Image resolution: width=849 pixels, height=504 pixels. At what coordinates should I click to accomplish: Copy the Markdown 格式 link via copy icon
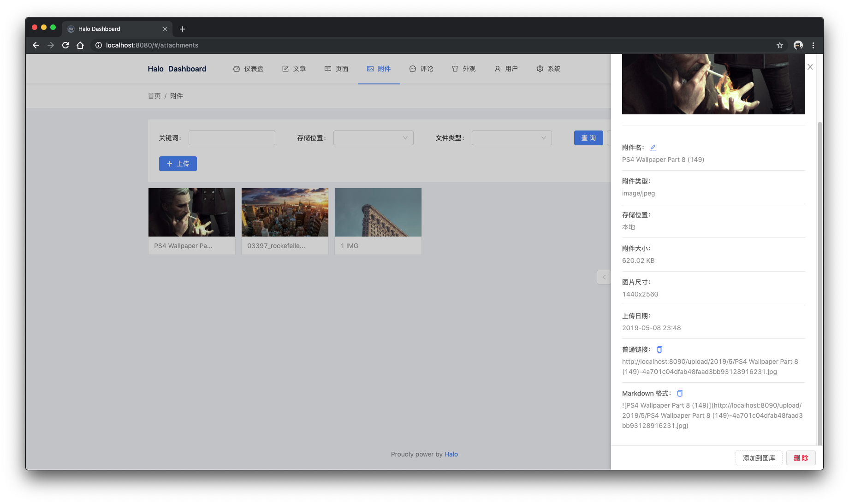pyautogui.click(x=679, y=393)
